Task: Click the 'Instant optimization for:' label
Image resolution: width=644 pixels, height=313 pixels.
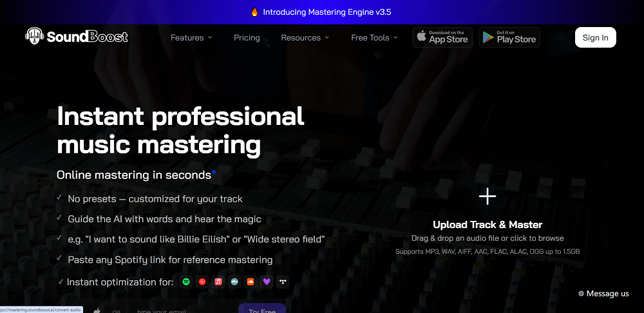Action: (x=120, y=282)
